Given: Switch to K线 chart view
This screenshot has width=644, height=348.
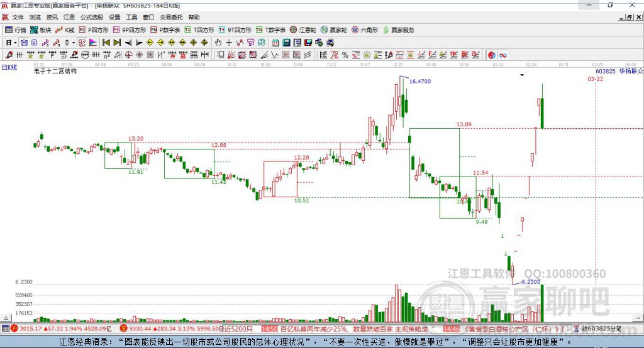Looking at the screenshot, I should coord(65,30).
